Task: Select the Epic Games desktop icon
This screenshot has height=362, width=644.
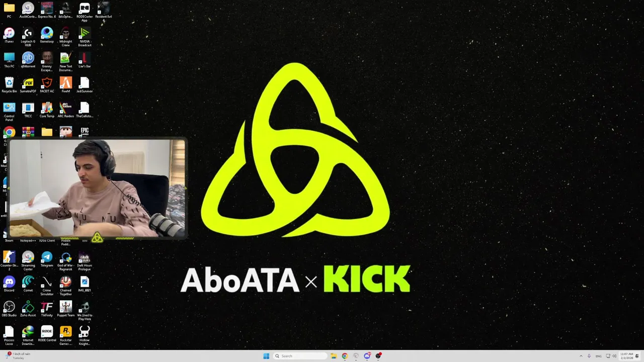Action: pos(85,132)
